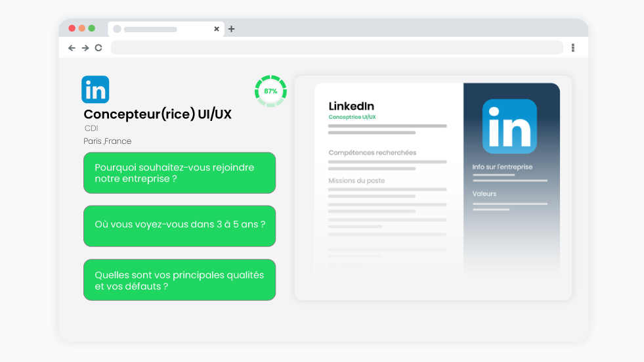
Task: Click 'Info sur l'entreprise' in sidebar
Action: 502,167
